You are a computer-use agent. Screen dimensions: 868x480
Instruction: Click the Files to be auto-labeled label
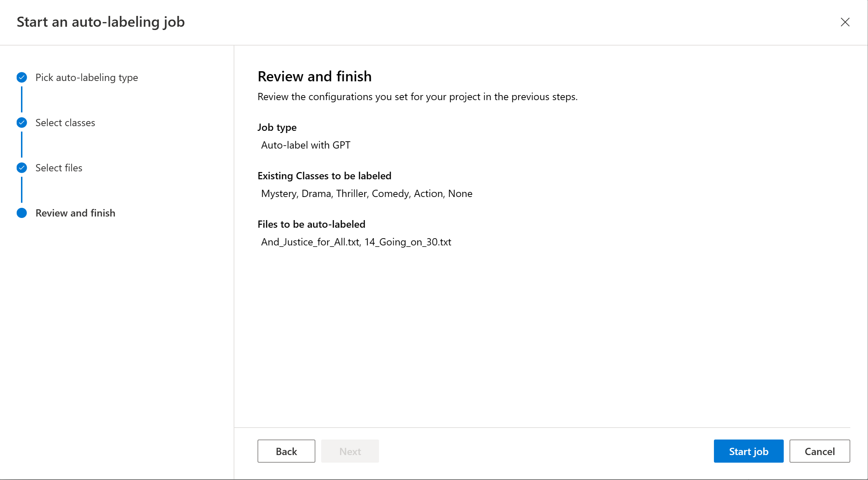(x=311, y=224)
